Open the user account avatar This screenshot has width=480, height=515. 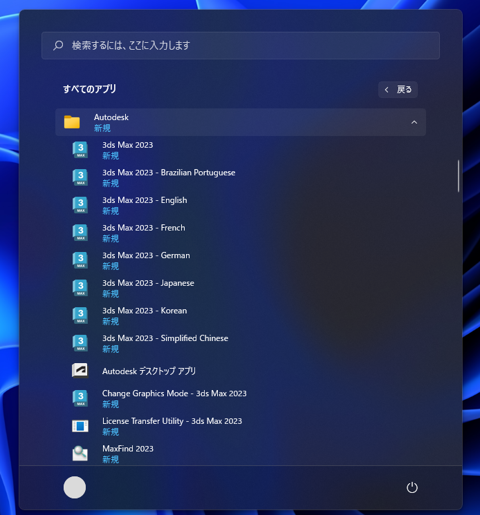75,487
